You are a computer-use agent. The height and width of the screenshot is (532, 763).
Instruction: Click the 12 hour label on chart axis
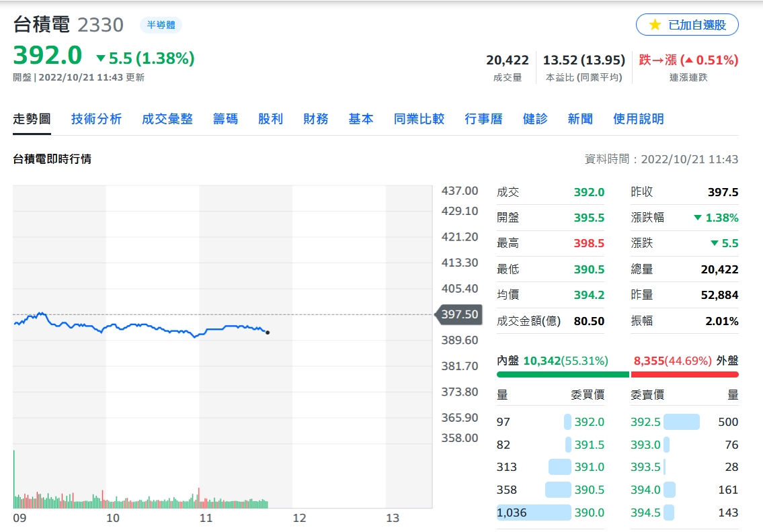point(299,518)
